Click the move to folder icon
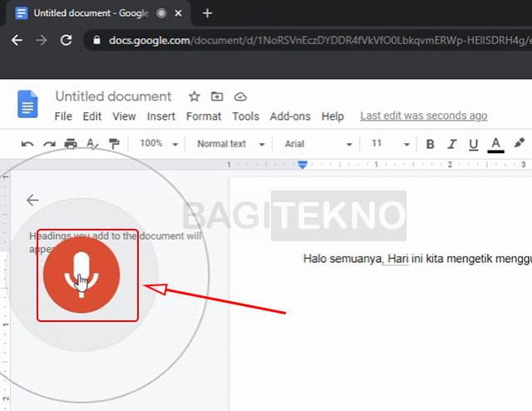The height and width of the screenshot is (411, 532). click(217, 97)
